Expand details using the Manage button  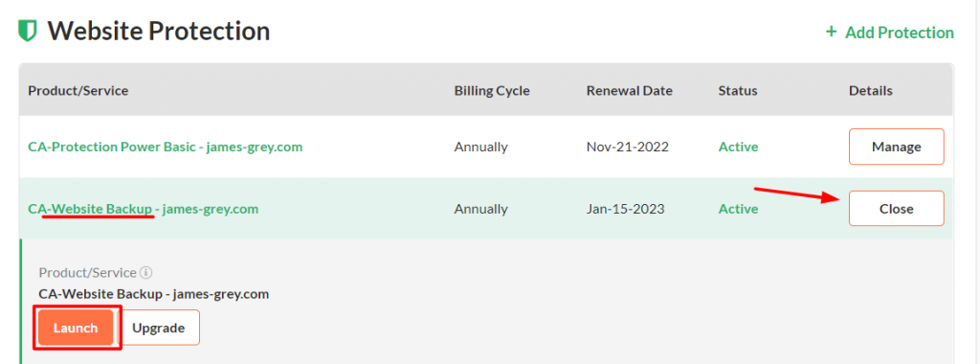(896, 147)
